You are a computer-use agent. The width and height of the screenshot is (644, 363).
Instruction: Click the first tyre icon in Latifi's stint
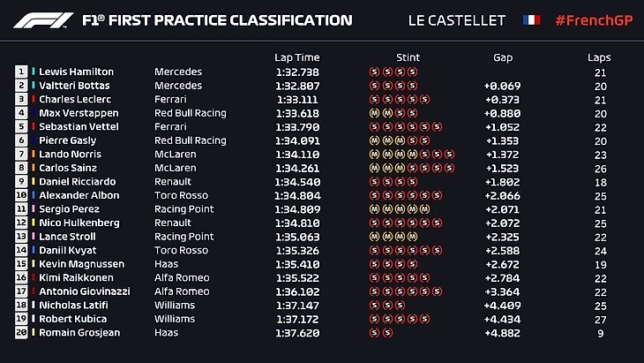point(374,306)
